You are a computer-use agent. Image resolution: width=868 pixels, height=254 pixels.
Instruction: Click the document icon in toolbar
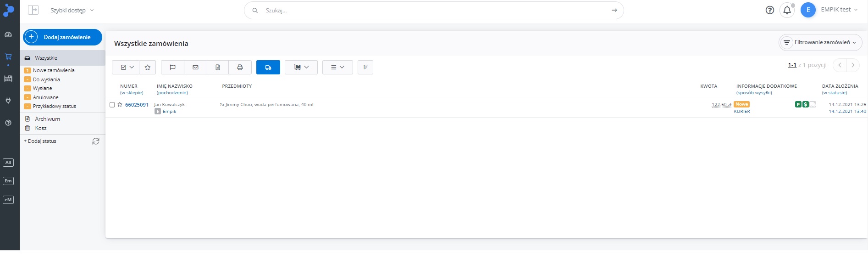pyautogui.click(x=218, y=68)
